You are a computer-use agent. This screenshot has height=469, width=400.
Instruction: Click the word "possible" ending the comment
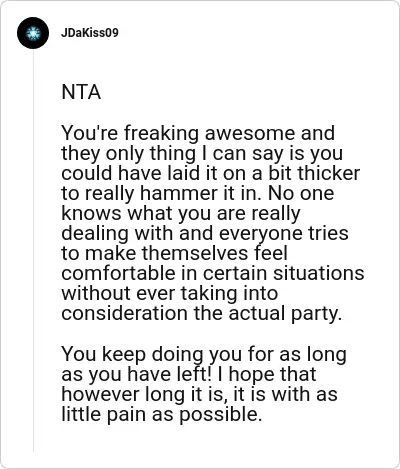point(219,415)
